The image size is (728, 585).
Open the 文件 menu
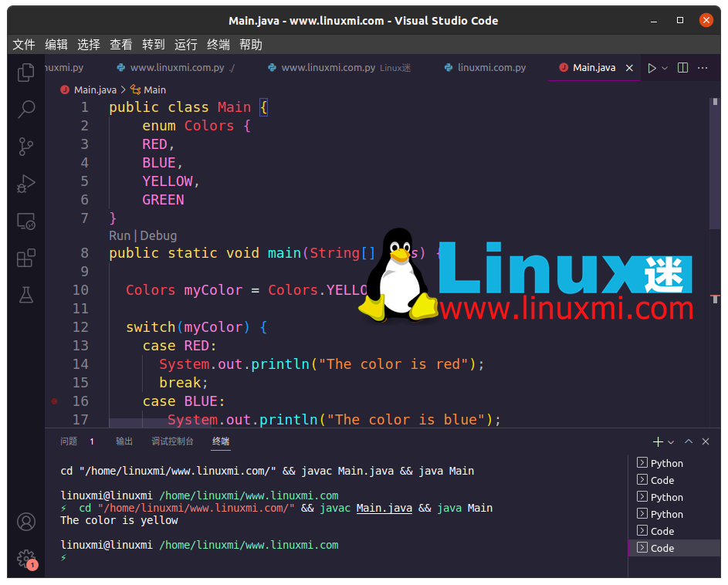coord(24,45)
